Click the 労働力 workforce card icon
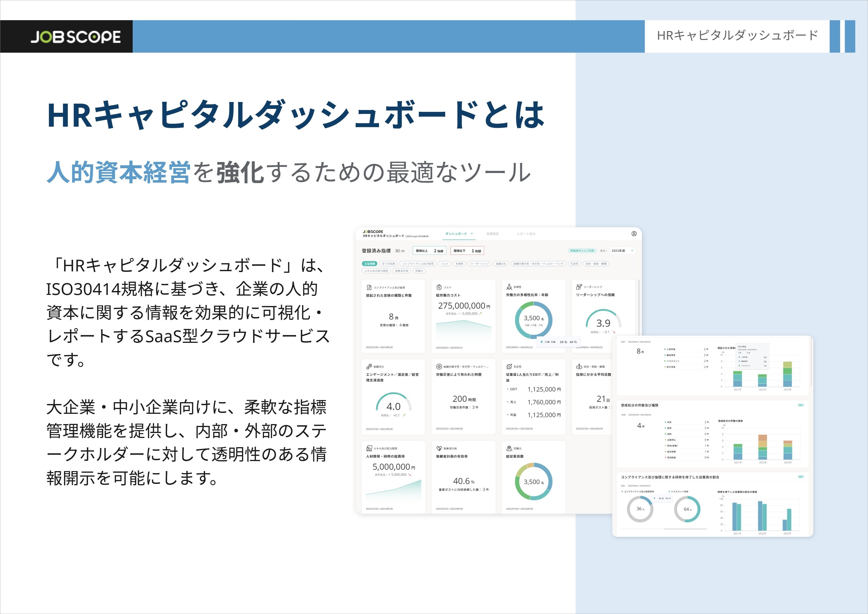Viewport: 868px width, 614px height. (509, 448)
